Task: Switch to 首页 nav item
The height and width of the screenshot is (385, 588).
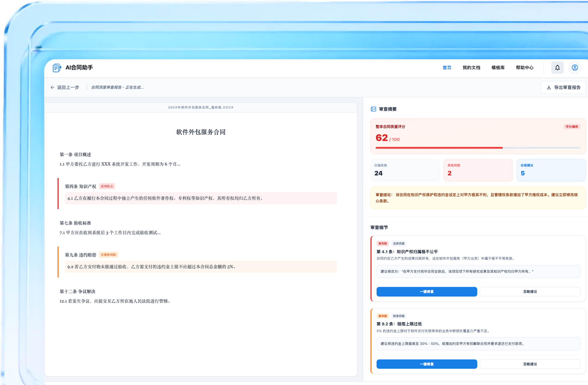Action: coord(447,68)
